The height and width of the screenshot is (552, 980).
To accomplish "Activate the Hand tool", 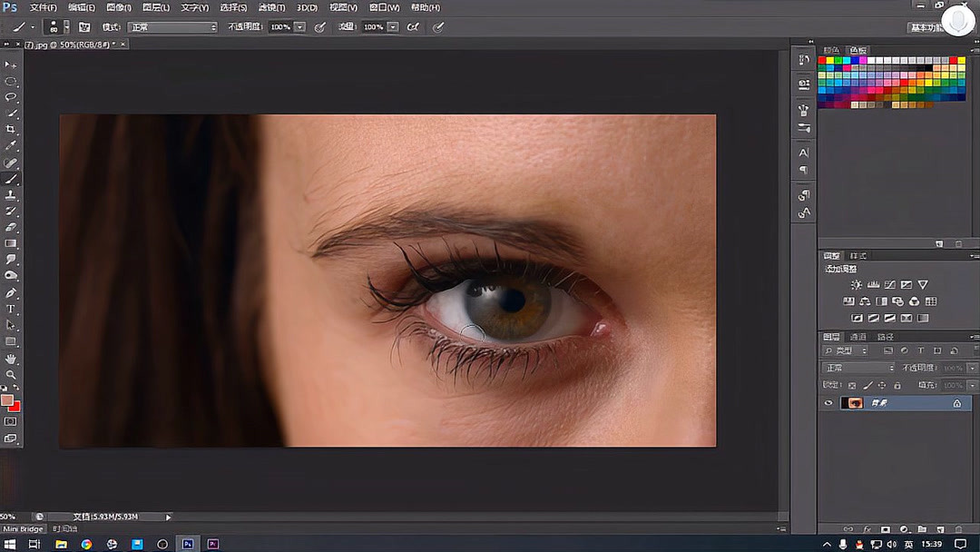I will [12, 359].
